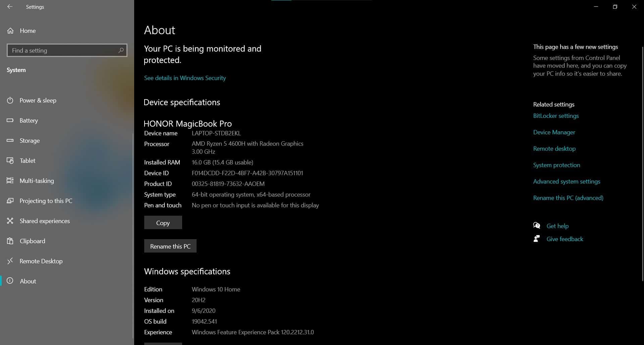Select the Battery icon in sidebar
644x345 pixels.
pyautogui.click(x=10, y=120)
